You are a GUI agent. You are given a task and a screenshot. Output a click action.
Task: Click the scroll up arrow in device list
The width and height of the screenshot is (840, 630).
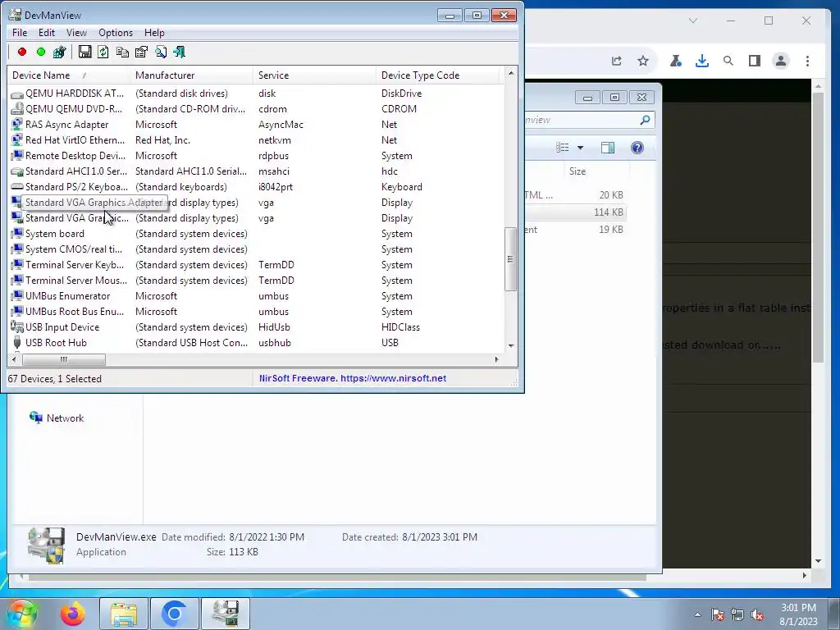[511, 73]
